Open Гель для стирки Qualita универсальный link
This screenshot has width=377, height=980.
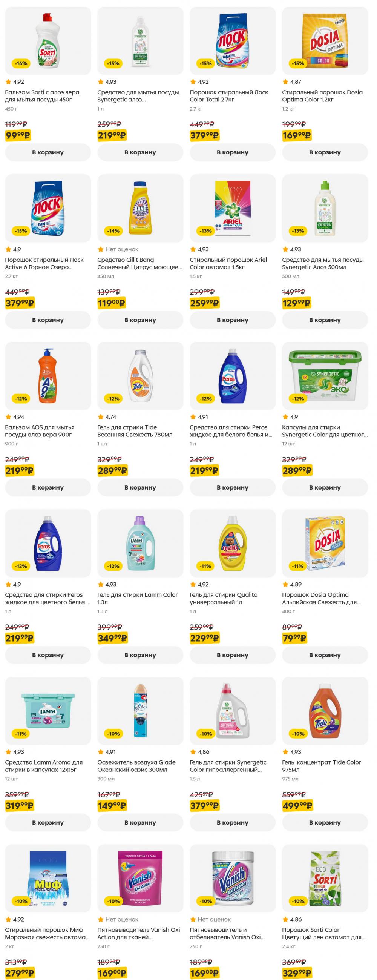coord(224,598)
